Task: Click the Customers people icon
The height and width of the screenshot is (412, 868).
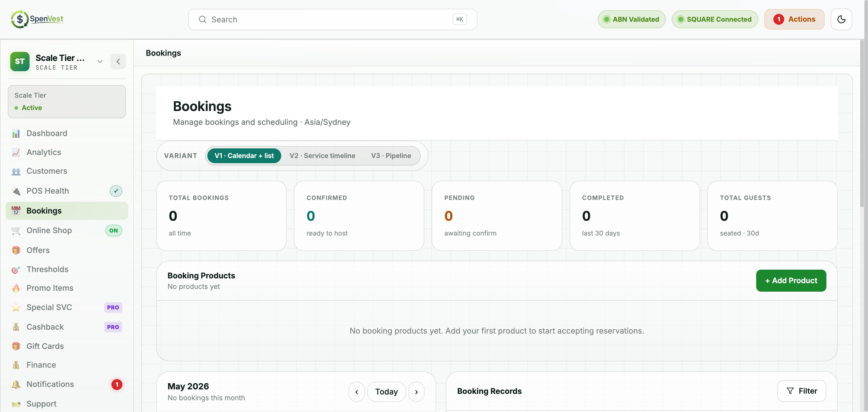Action: coord(16,171)
